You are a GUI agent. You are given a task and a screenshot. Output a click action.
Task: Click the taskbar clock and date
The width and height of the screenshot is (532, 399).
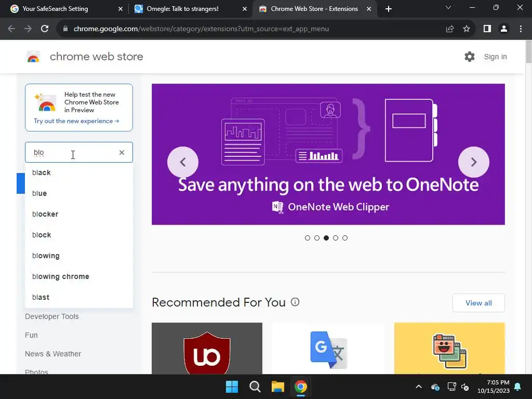click(x=494, y=387)
